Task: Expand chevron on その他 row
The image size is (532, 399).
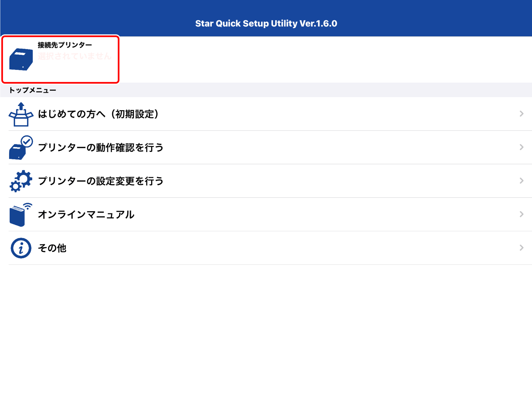Action: [521, 248]
